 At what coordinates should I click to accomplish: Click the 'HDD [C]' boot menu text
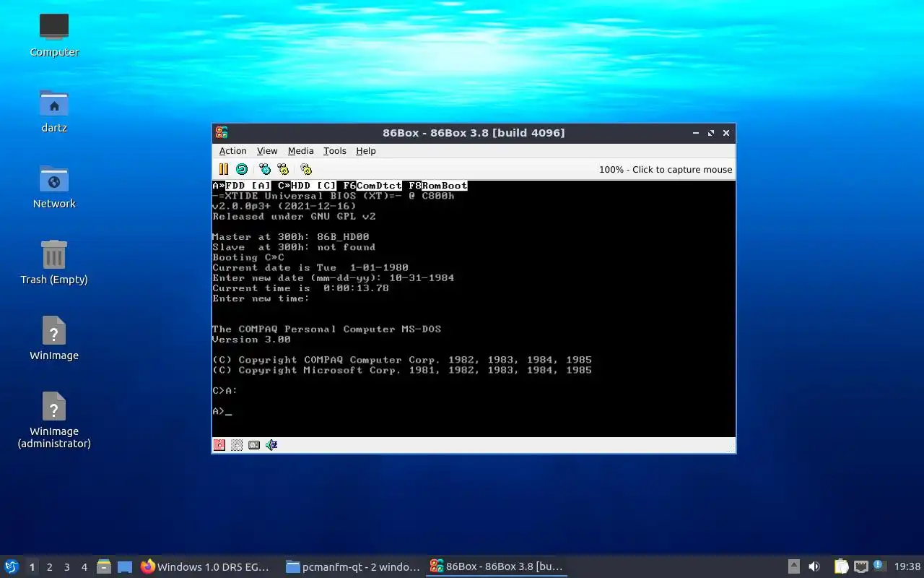(313, 186)
